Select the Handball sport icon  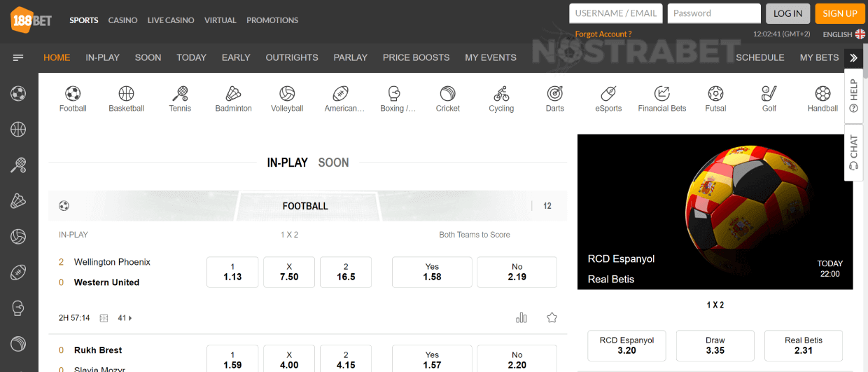point(822,99)
